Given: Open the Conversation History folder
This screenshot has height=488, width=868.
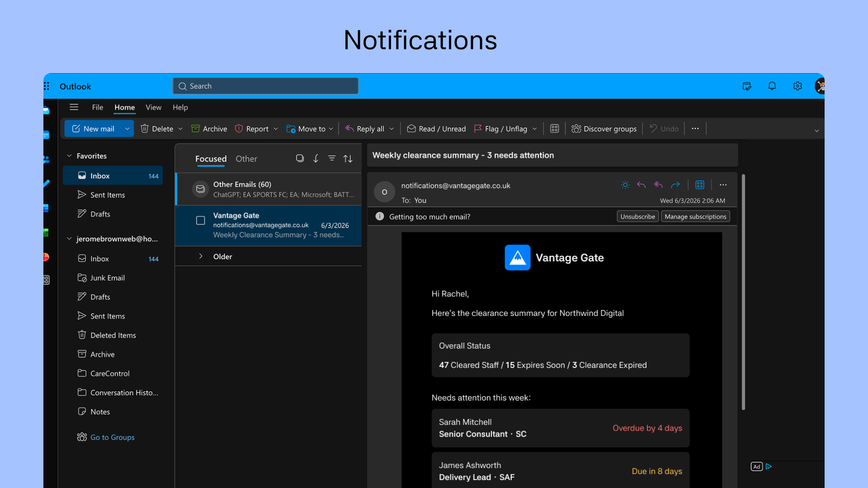Looking at the screenshot, I should point(113,393).
